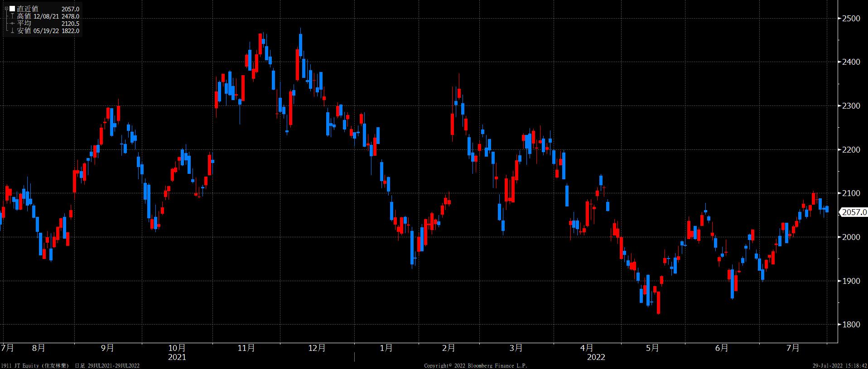Click the 2200 price axis label

(x=851, y=150)
